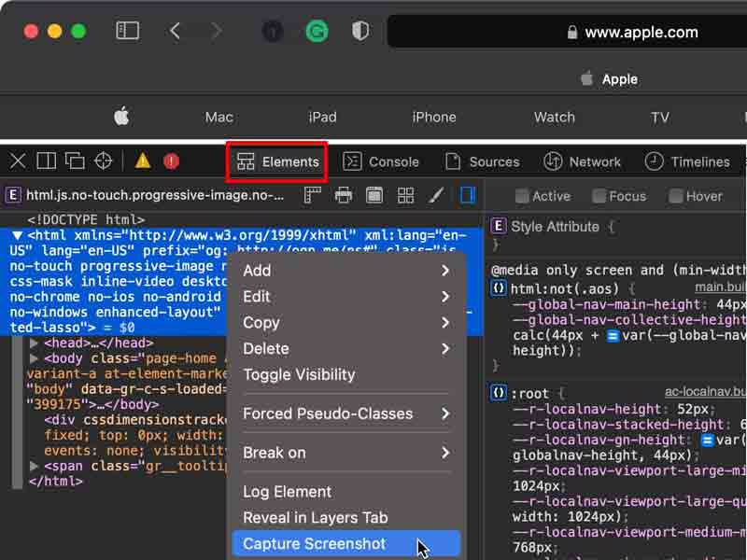Enable print media styles icon
747x560 pixels.
point(344,195)
